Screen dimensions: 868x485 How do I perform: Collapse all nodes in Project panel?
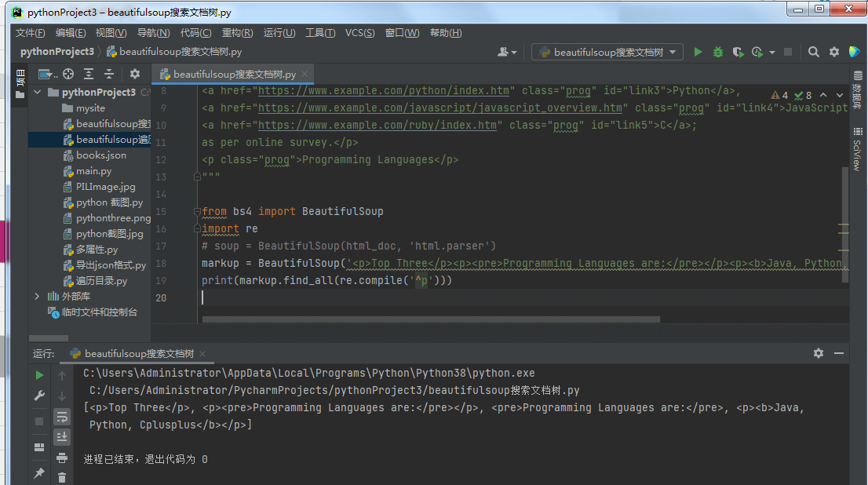[x=109, y=74]
